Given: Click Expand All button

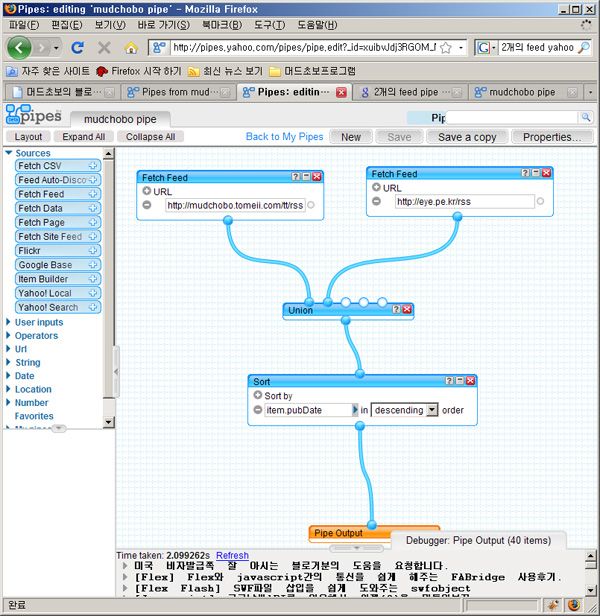Looking at the screenshot, I should pos(84,137).
